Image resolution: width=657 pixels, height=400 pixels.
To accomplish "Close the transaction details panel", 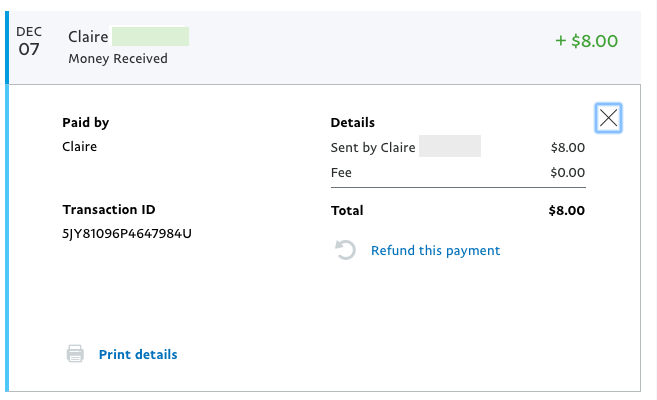I will click(x=608, y=118).
